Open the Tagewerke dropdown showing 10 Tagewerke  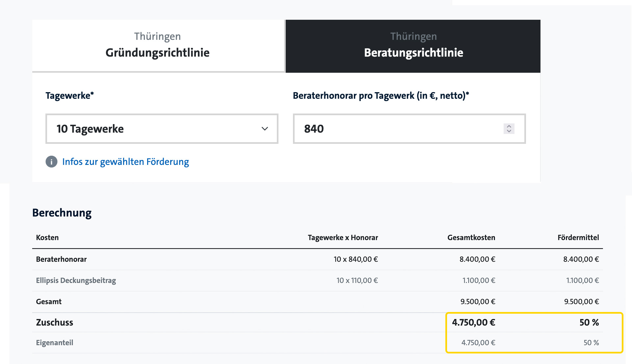pos(161,129)
